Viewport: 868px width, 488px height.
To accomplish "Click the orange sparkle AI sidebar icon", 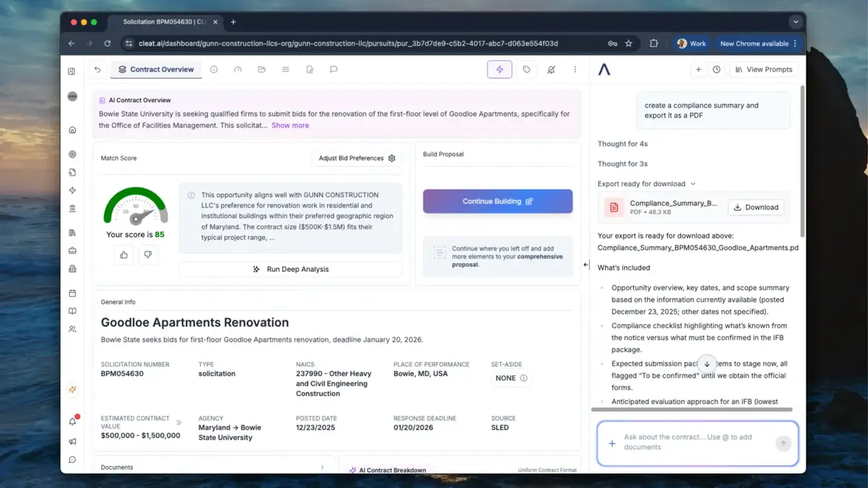I will (72, 389).
